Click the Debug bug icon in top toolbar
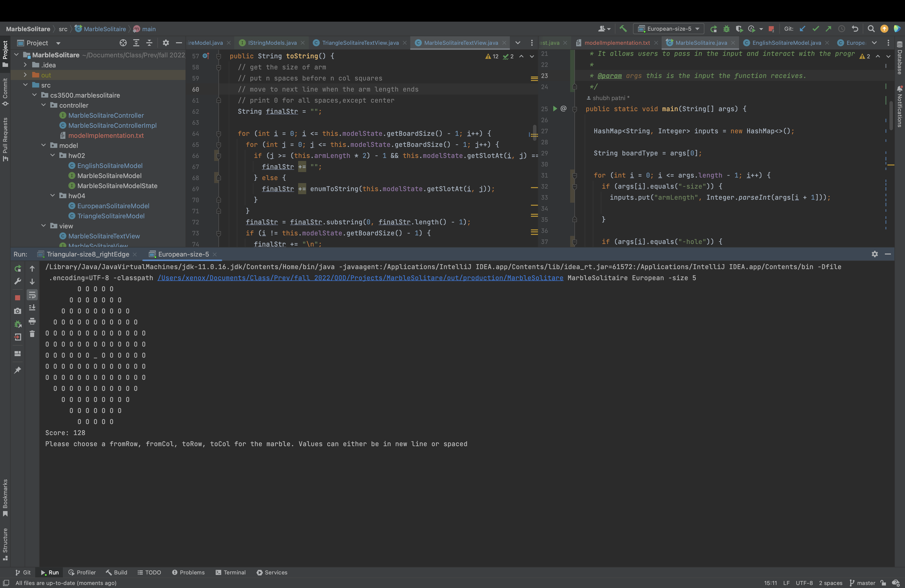 (x=726, y=29)
